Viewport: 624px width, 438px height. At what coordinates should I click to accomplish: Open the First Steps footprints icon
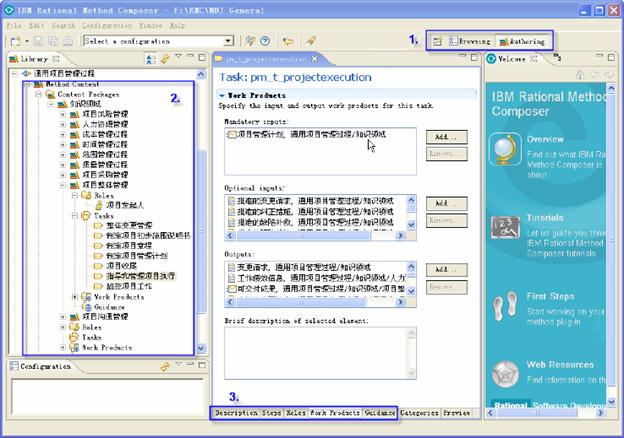point(505,306)
